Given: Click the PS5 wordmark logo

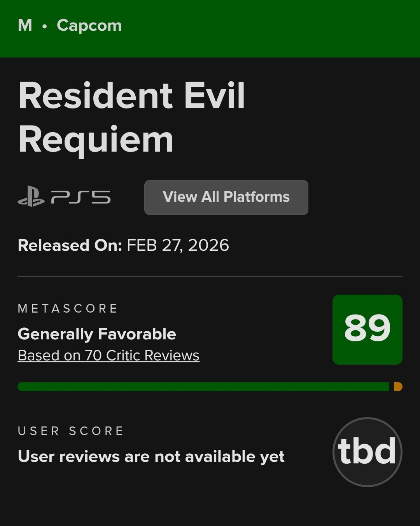Looking at the screenshot, I should [x=81, y=197].
